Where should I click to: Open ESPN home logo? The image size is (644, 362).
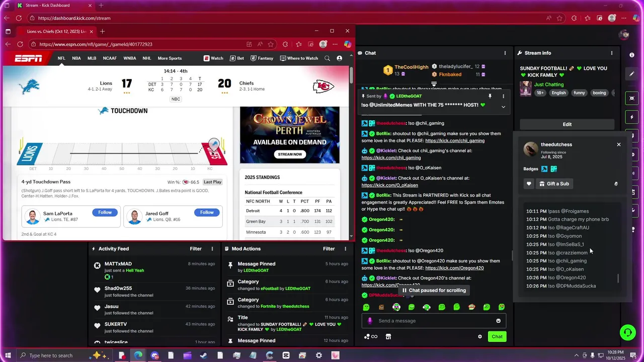click(x=29, y=58)
